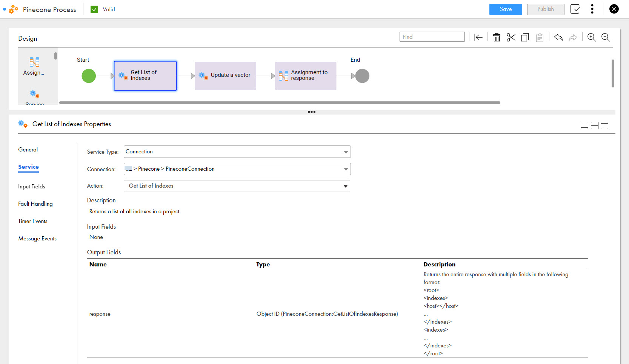Click the three-dot panel splitter handle
Screen dimensions: 629x364
coord(312,112)
